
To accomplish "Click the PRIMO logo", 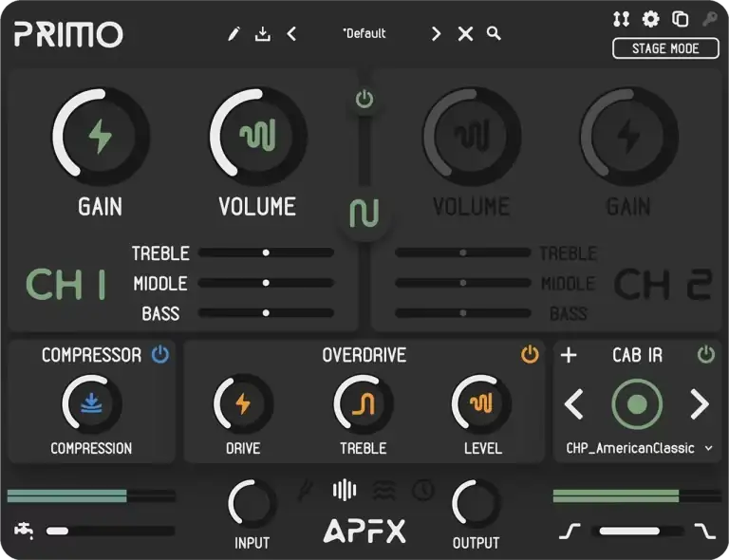I will (68, 34).
